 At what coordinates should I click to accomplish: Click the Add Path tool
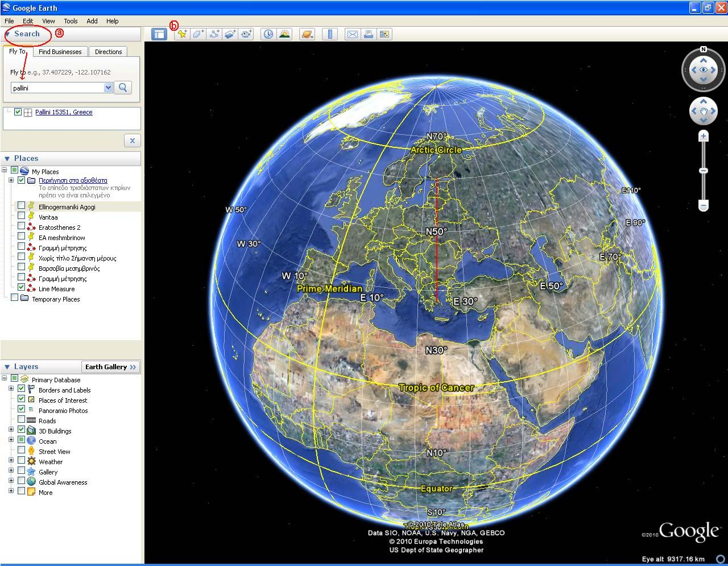point(214,34)
